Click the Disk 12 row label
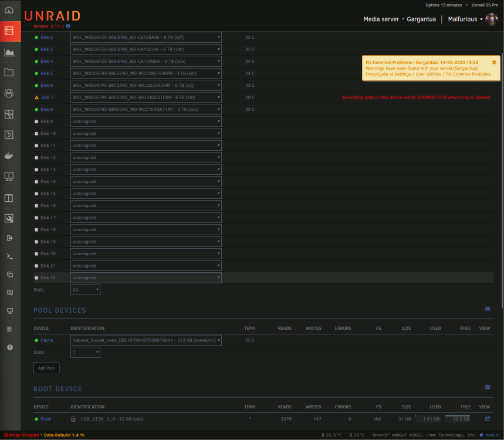504x440 pixels. [x=48, y=157]
